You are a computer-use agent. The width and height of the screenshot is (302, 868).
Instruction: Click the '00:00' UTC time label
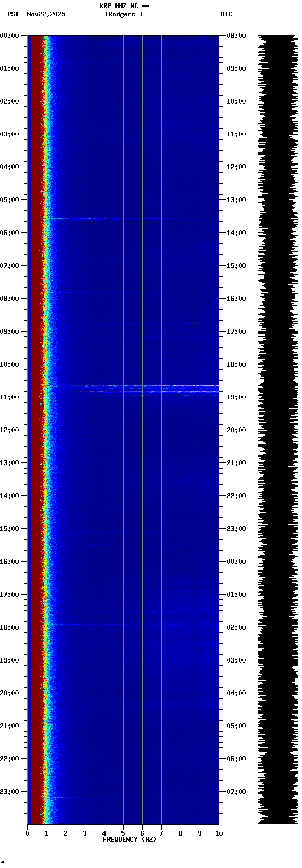pos(236,562)
